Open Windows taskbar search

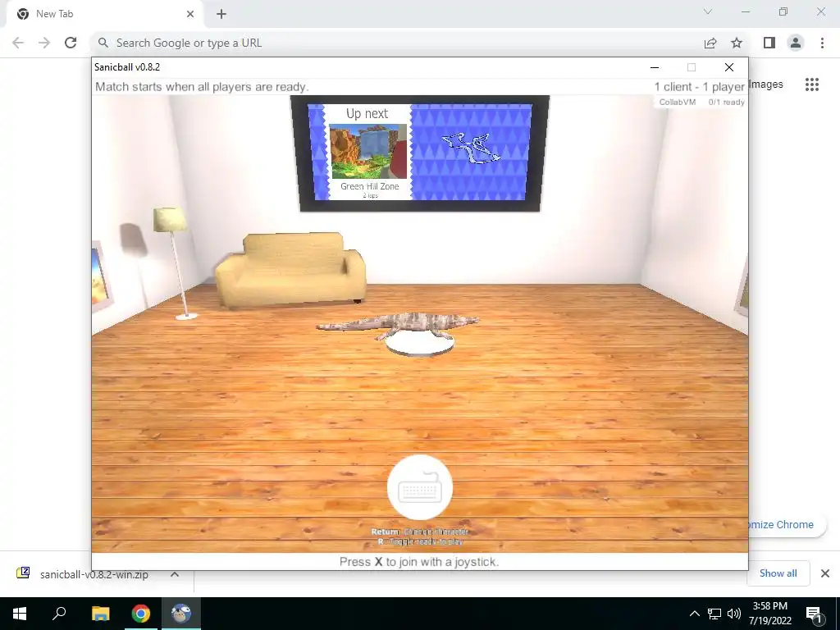click(59, 614)
